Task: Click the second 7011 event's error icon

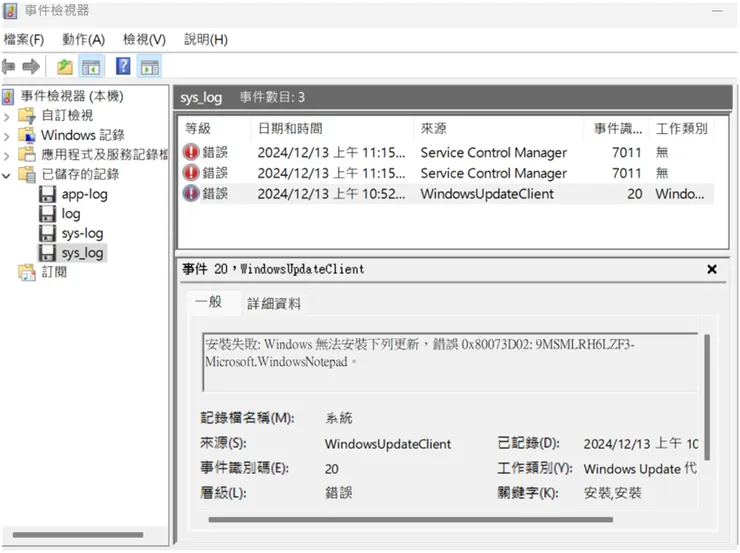Action: tap(191, 173)
